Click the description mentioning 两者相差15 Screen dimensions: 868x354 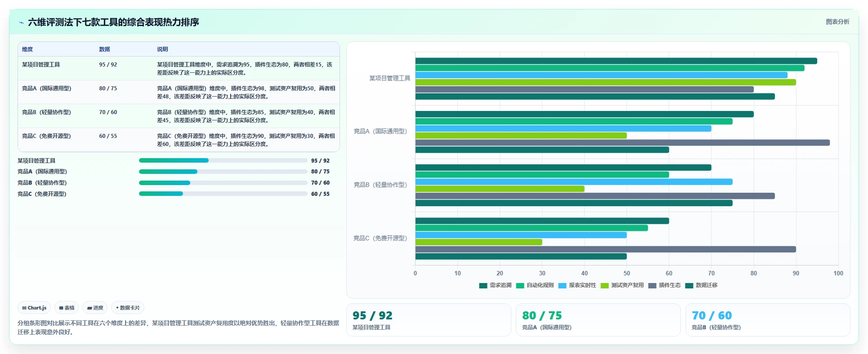coord(245,69)
